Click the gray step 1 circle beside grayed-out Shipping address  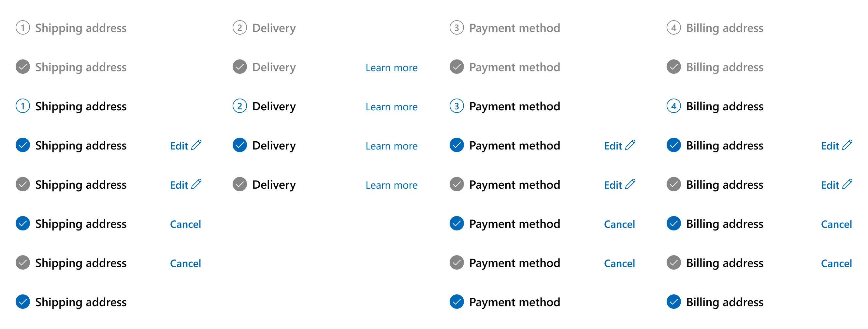point(22,28)
